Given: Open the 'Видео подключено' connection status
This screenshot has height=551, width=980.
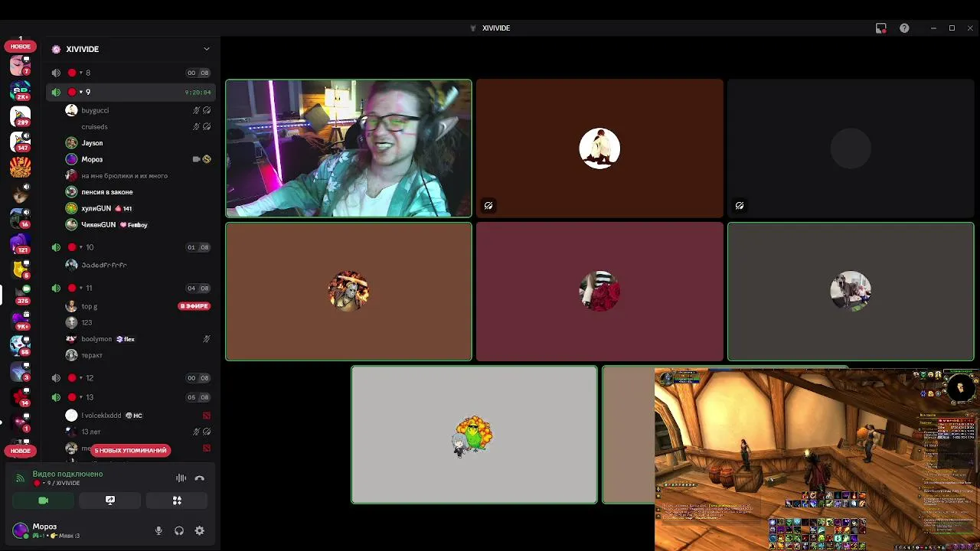Looking at the screenshot, I should 67,474.
